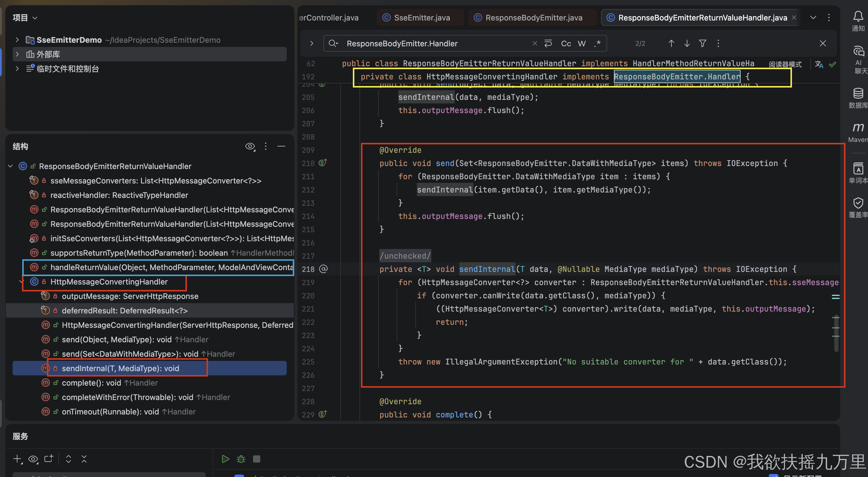Viewport: 868px width, 477px height.
Task: Click override gutter icon on line 210
Action: 323,163
